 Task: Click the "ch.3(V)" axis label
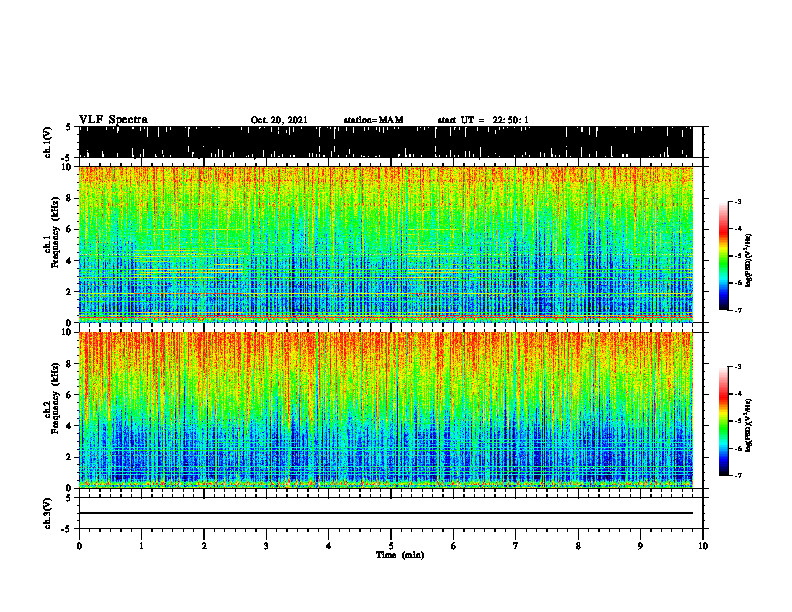pos(47,513)
